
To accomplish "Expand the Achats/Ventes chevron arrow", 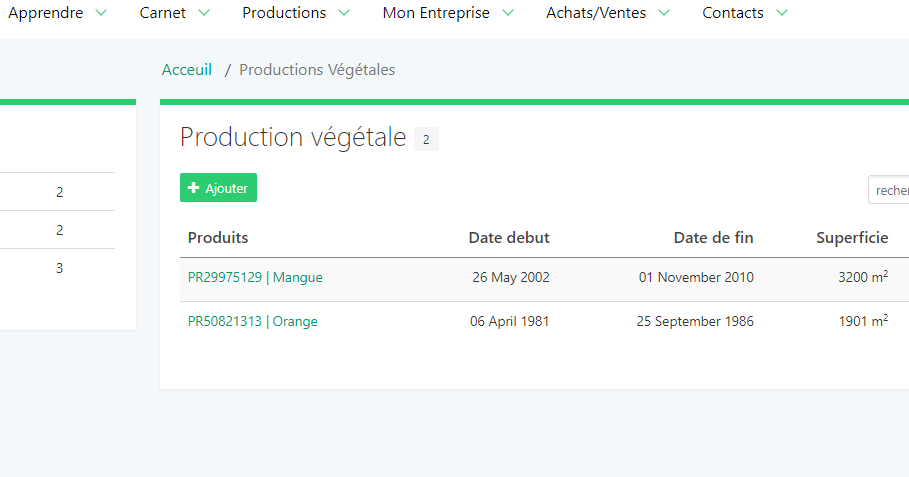I will click(664, 13).
